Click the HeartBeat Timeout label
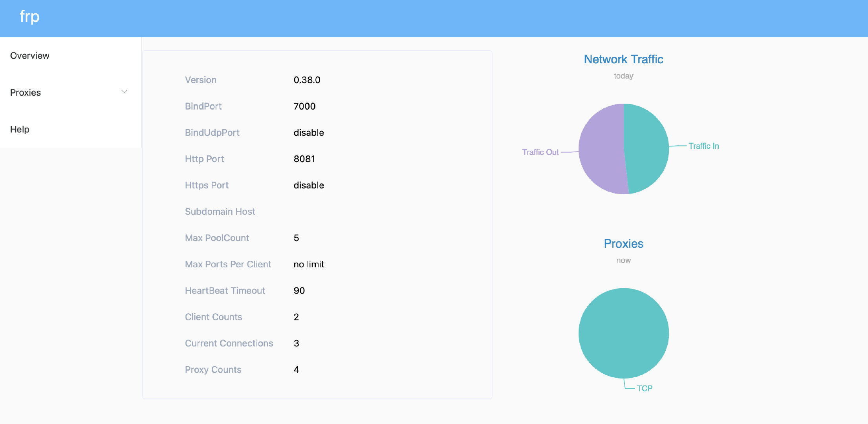868x424 pixels. click(225, 291)
